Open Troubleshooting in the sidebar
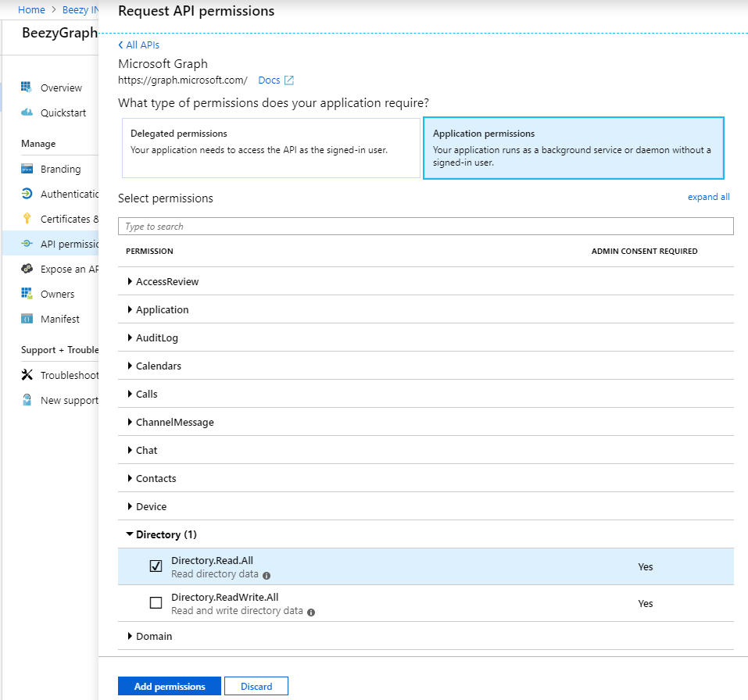The image size is (748, 700). 69,375
